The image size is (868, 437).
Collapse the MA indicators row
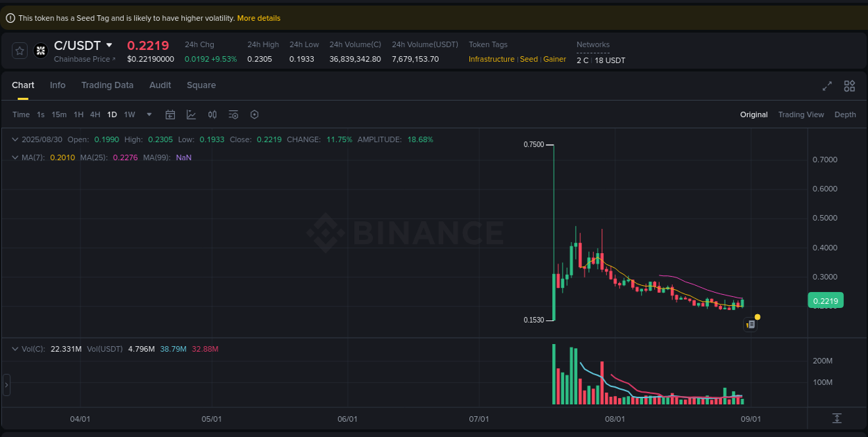pyautogui.click(x=14, y=157)
